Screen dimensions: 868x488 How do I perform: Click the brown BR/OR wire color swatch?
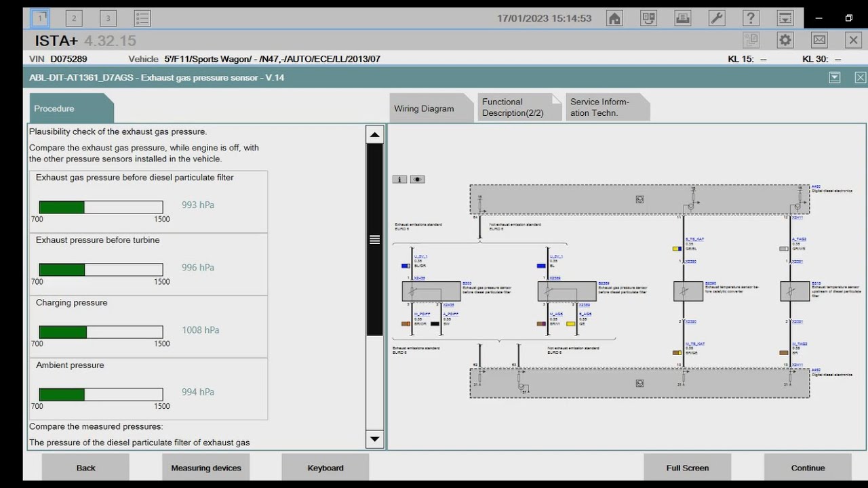click(x=406, y=324)
